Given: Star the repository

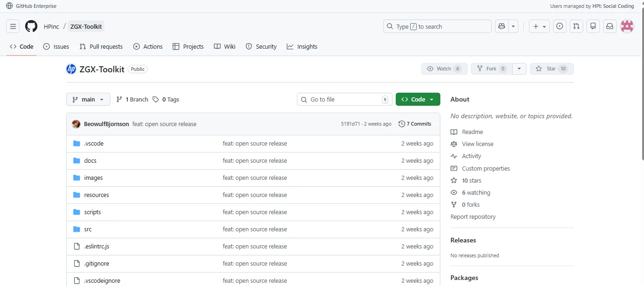Looking at the screenshot, I should pos(552,69).
